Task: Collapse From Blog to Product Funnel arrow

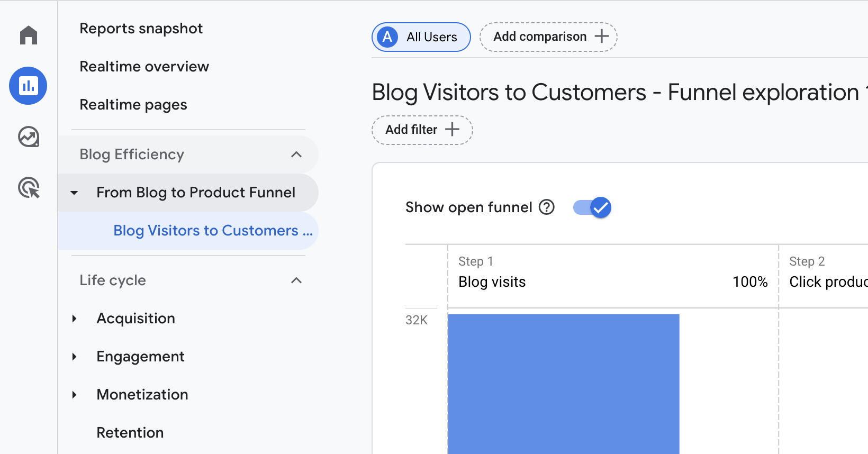Action: [x=75, y=193]
